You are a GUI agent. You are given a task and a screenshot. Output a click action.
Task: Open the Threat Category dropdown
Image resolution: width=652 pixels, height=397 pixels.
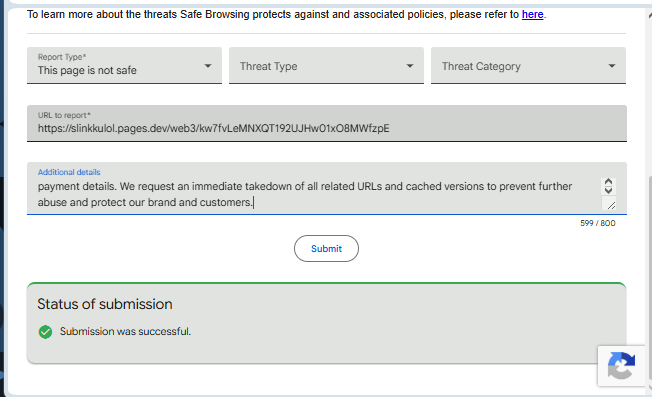point(528,66)
